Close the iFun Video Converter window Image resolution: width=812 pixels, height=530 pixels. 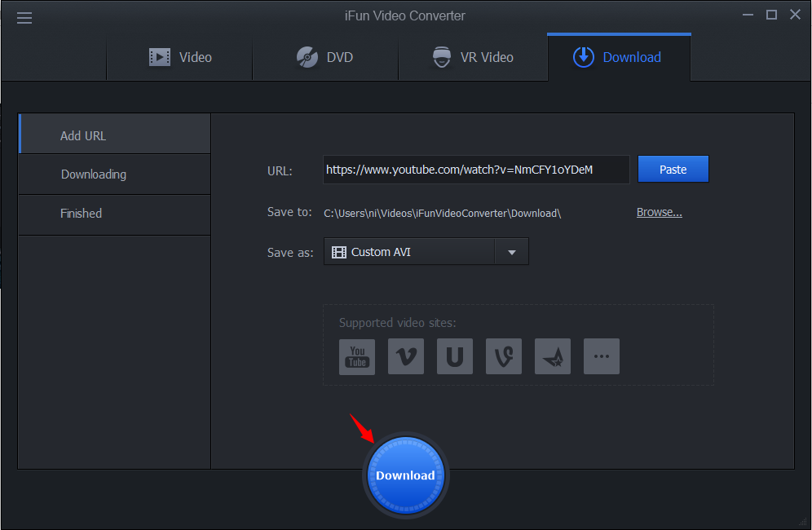(796, 15)
